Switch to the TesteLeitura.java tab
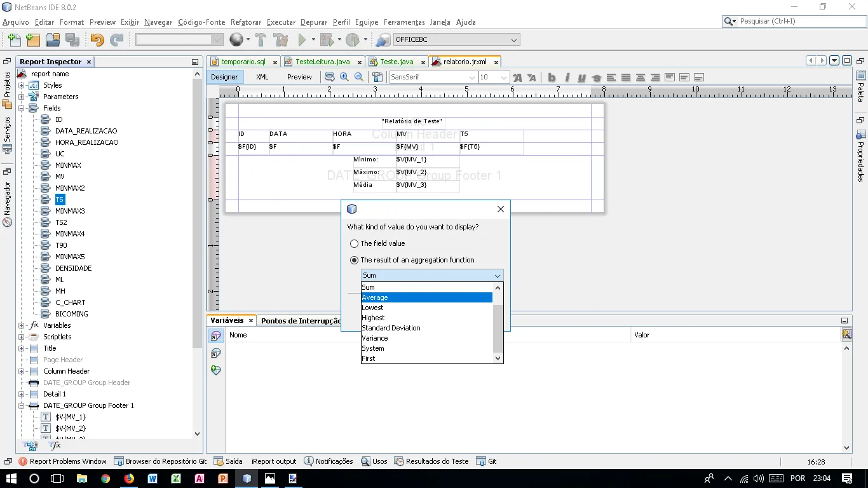The image size is (868, 488). pyautogui.click(x=322, y=62)
